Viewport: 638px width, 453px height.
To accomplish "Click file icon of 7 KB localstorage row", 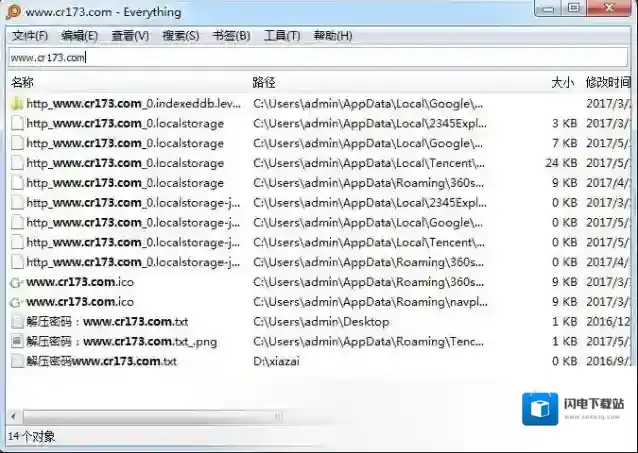I will pos(17,143).
